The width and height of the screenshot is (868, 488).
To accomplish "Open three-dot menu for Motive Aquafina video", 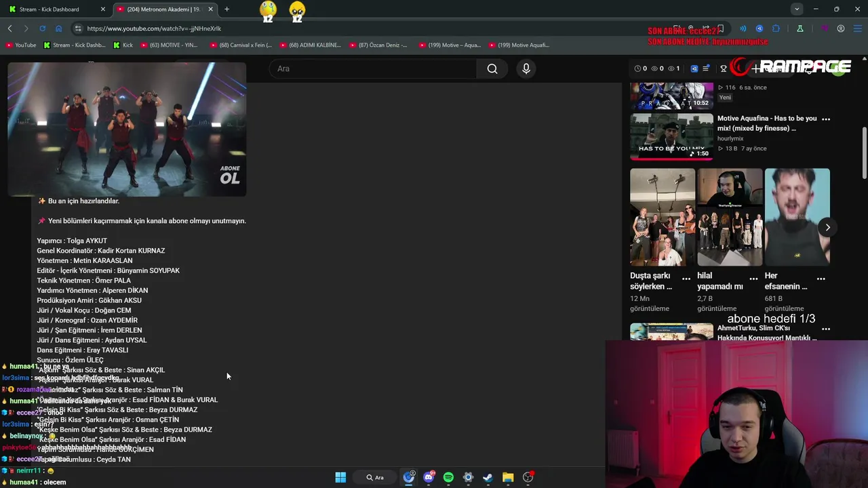I will (826, 119).
